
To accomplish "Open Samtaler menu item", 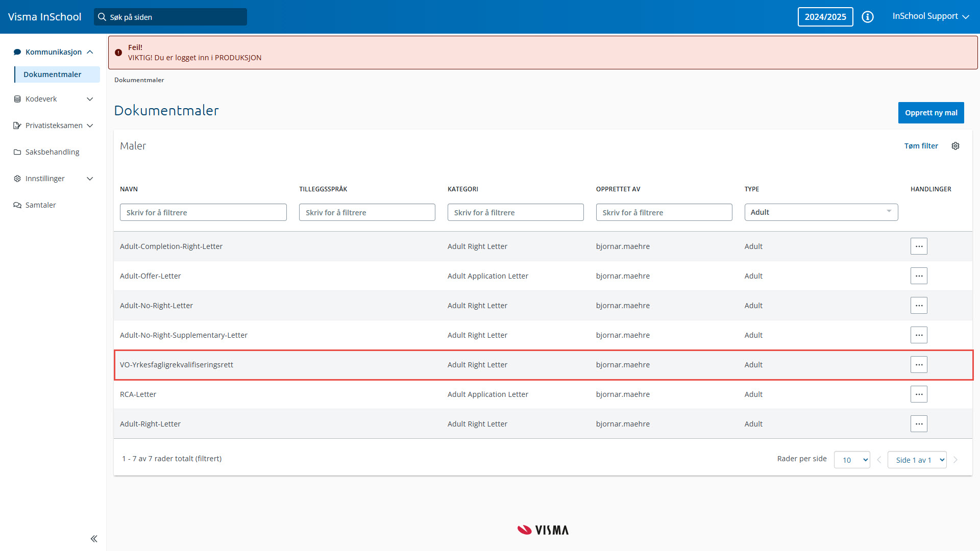I will [x=40, y=205].
